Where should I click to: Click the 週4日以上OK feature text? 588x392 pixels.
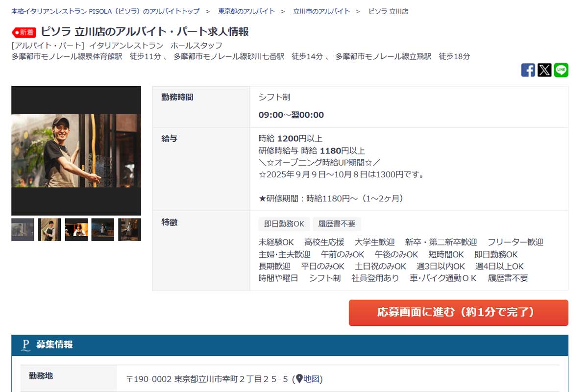click(499, 266)
